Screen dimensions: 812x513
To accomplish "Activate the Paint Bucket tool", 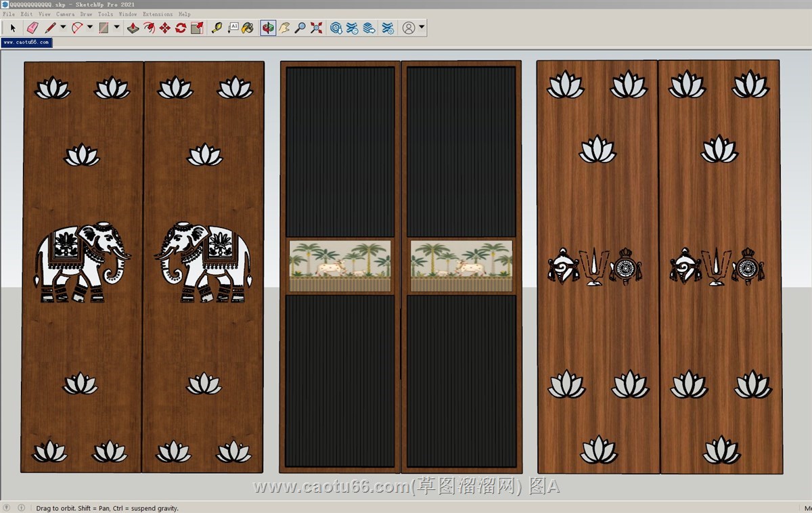I will tap(248, 28).
